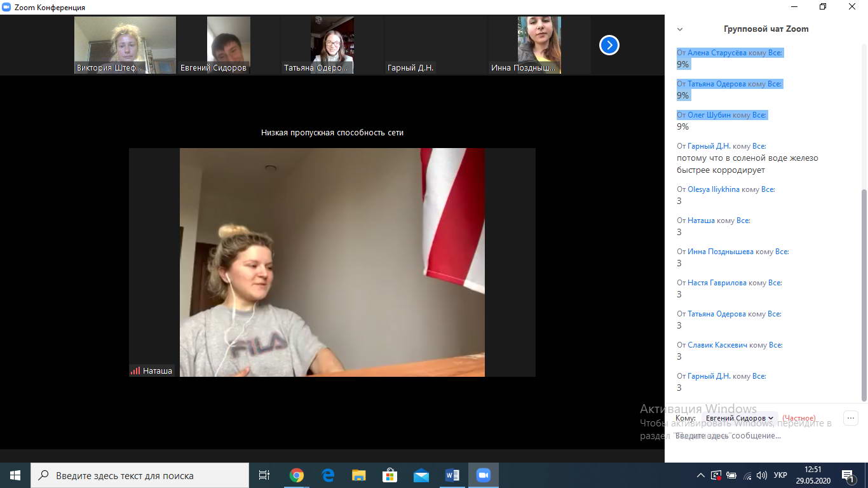Screen dimensions: 868x488
Task: Click the red '(Частное)' label
Action: pos(799,418)
